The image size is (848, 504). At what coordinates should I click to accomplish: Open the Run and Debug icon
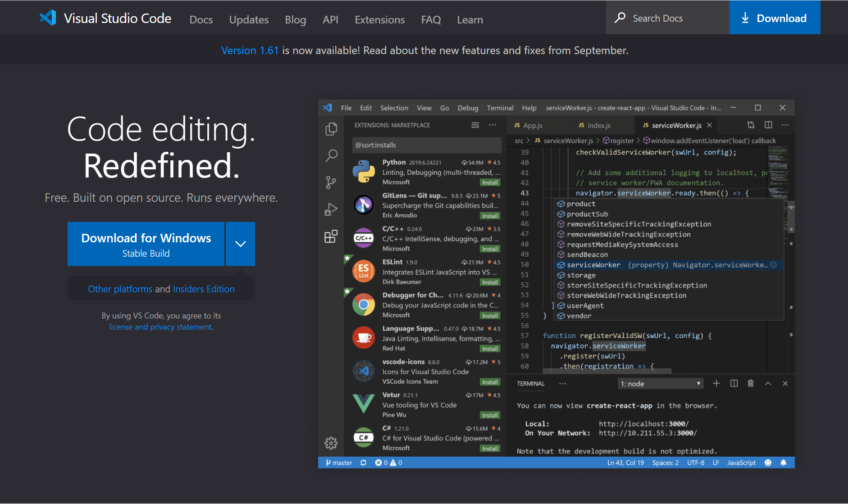[x=331, y=209]
